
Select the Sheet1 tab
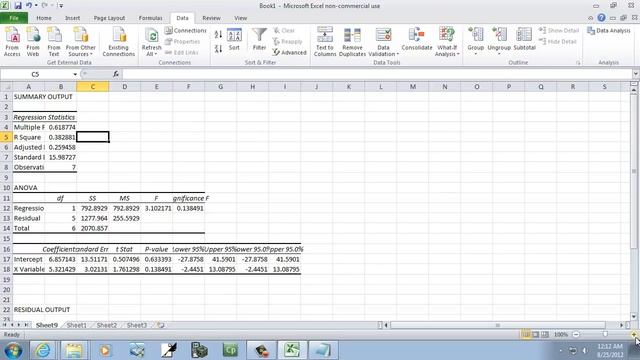[77, 325]
